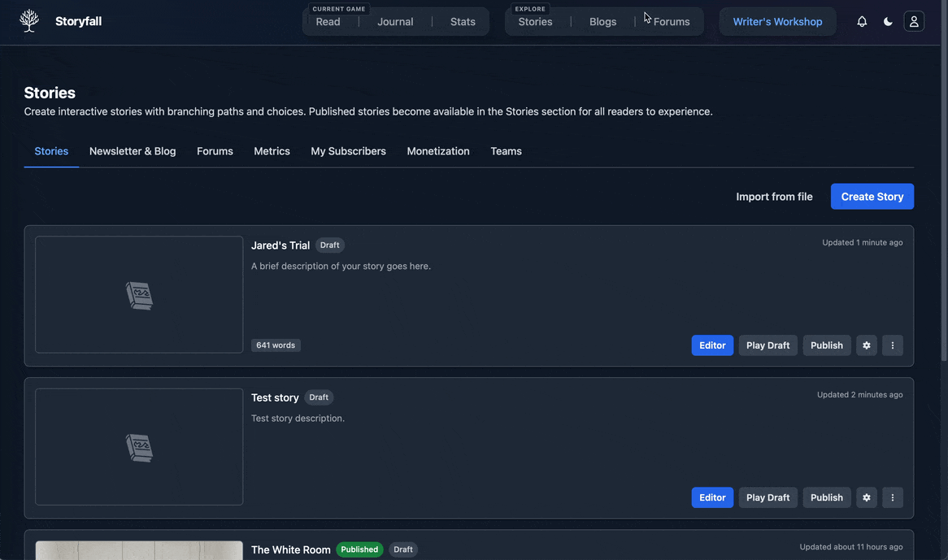Click the Draft badge on Test story

tap(319, 397)
